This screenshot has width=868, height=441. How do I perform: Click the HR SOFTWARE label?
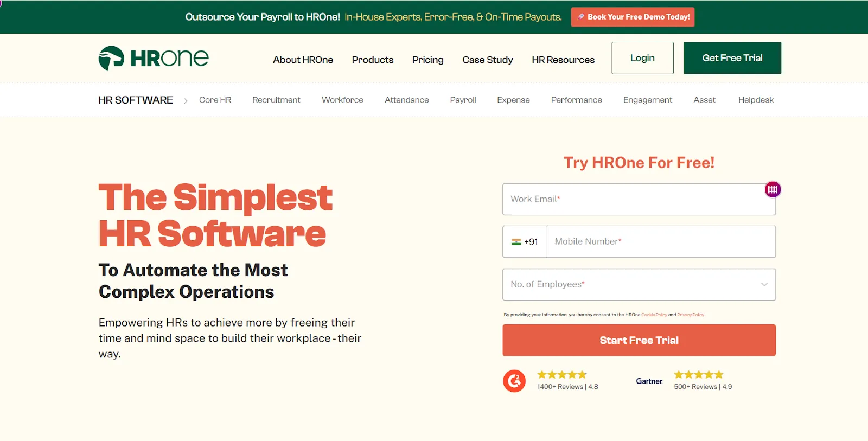click(x=136, y=100)
